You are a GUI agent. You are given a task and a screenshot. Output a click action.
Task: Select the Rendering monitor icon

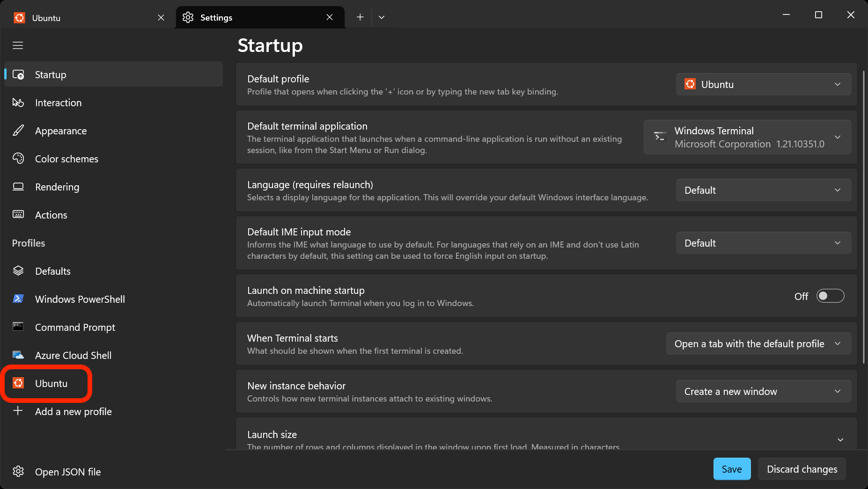pyautogui.click(x=18, y=187)
